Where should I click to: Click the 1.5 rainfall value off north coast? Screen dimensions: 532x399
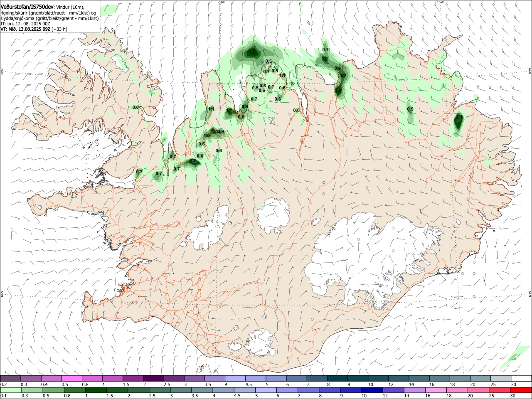click(x=252, y=52)
